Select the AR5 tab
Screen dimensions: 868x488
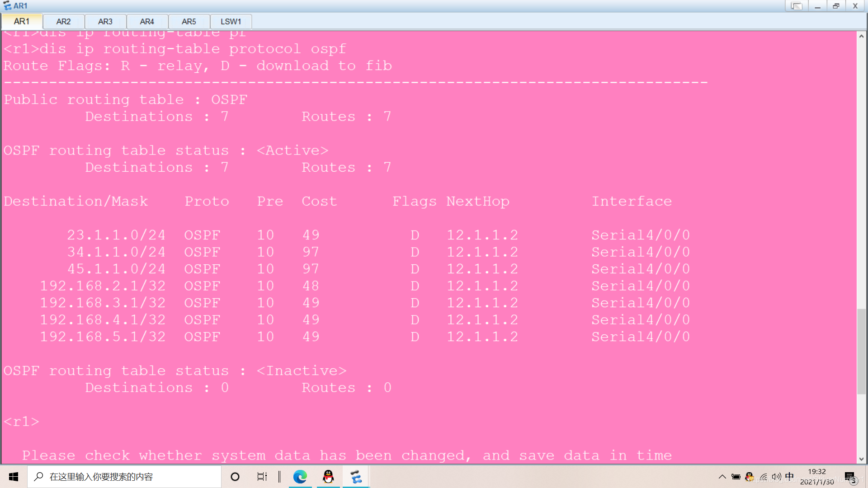(x=189, y=22)
